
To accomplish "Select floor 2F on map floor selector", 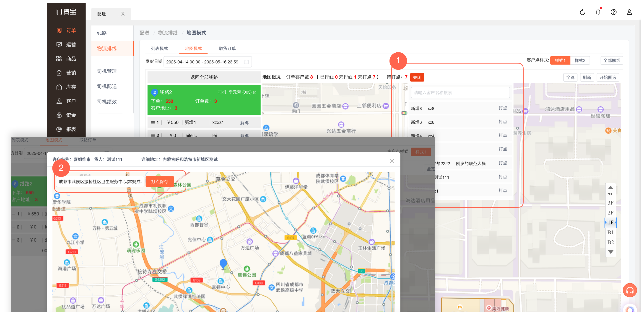I will [610, 212].
